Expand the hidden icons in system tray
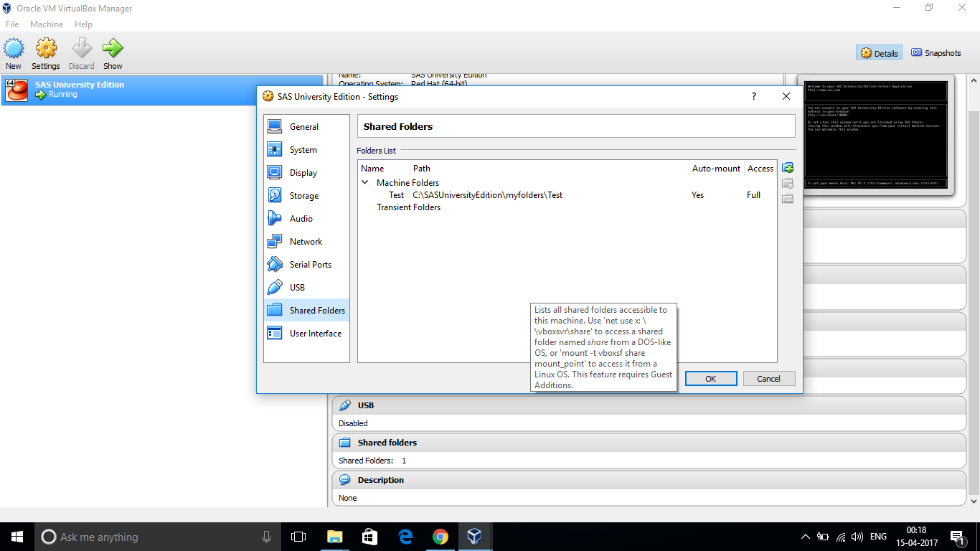This screenshot has width=980, height=551. [x=805, y=536]
